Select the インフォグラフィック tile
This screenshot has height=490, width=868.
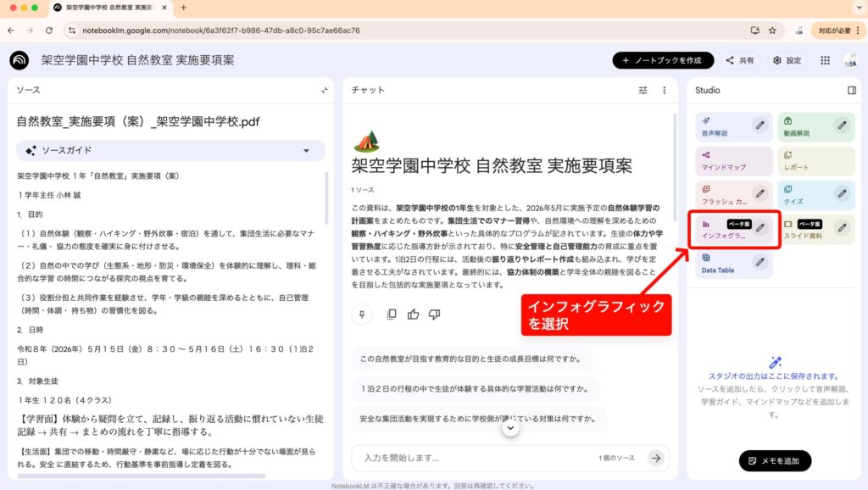725,230
